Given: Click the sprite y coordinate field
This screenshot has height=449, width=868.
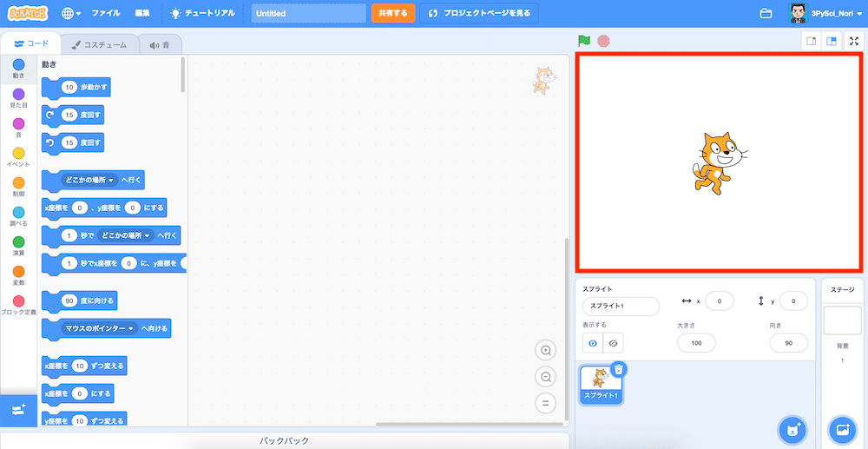Looking at the screenshot, I should click(x=793, y=301).
